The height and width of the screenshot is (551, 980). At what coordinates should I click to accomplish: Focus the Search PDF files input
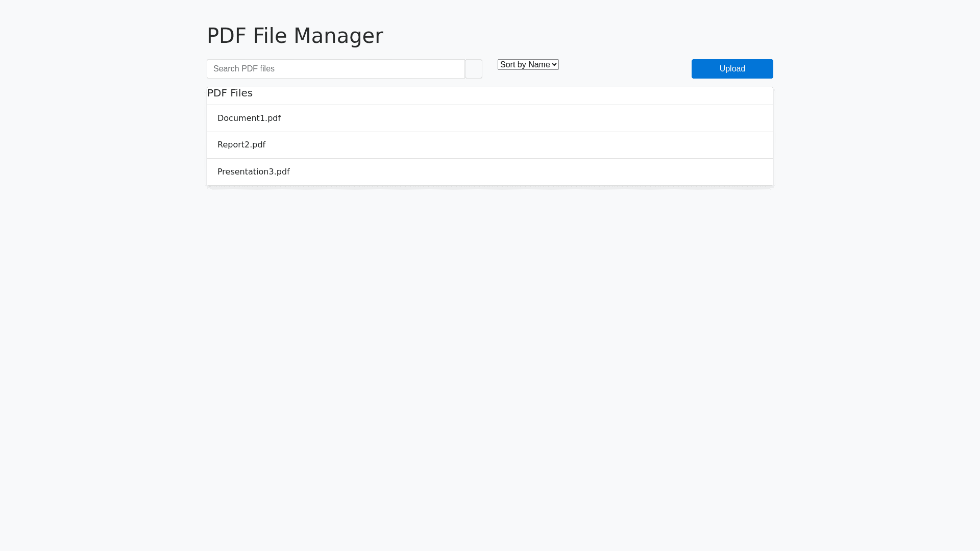point(335,69)
